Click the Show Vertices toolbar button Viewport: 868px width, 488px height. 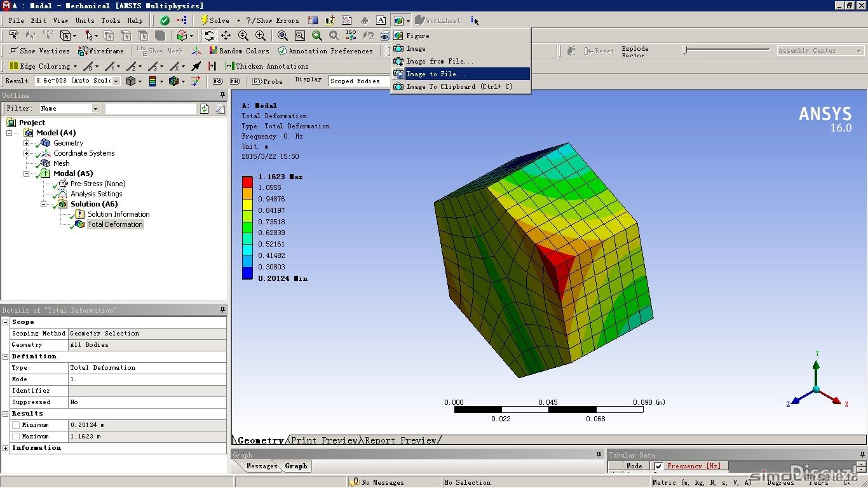tap(39, 51)
